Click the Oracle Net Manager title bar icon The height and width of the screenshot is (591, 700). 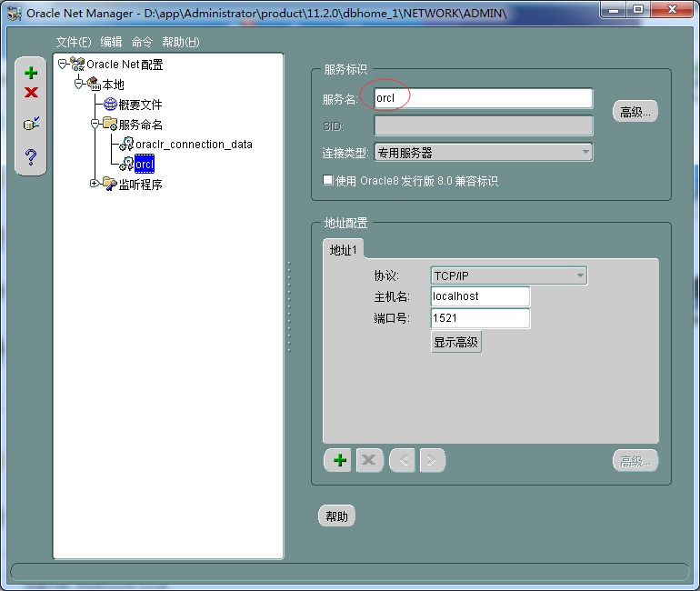15,14
